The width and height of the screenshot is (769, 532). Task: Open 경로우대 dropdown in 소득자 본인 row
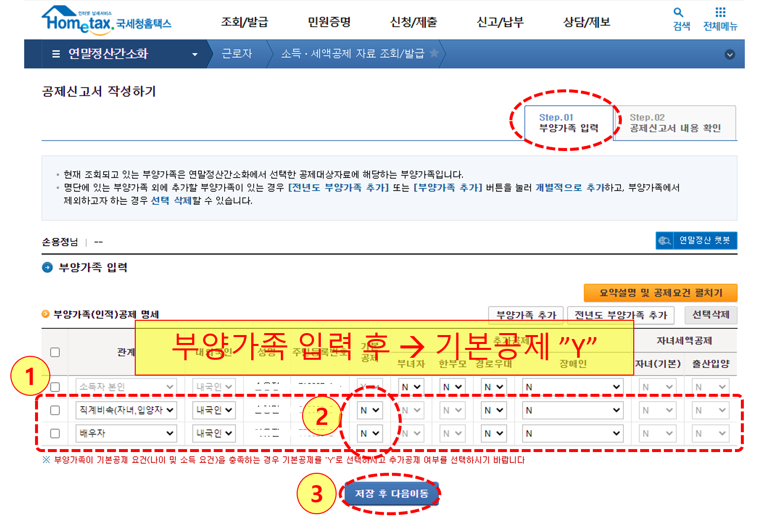494,387
